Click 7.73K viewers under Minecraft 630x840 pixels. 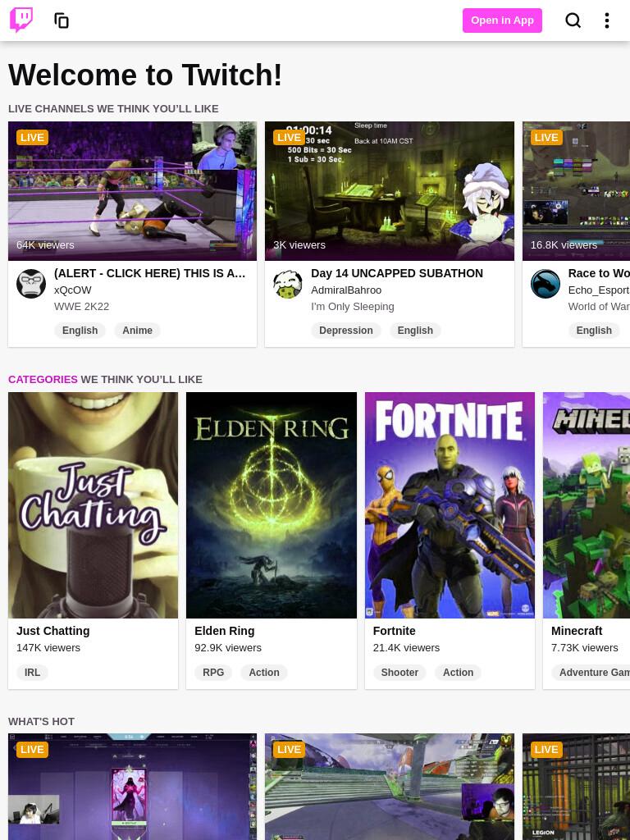point(584,648)
